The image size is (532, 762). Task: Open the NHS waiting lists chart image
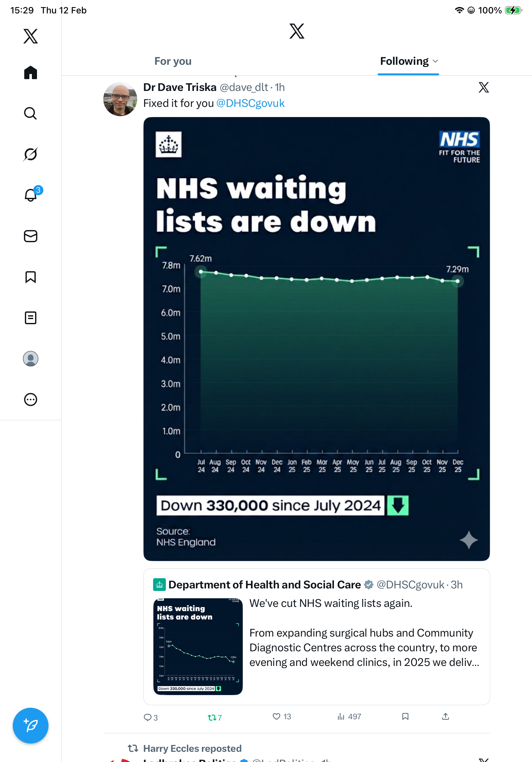(316, 339)
